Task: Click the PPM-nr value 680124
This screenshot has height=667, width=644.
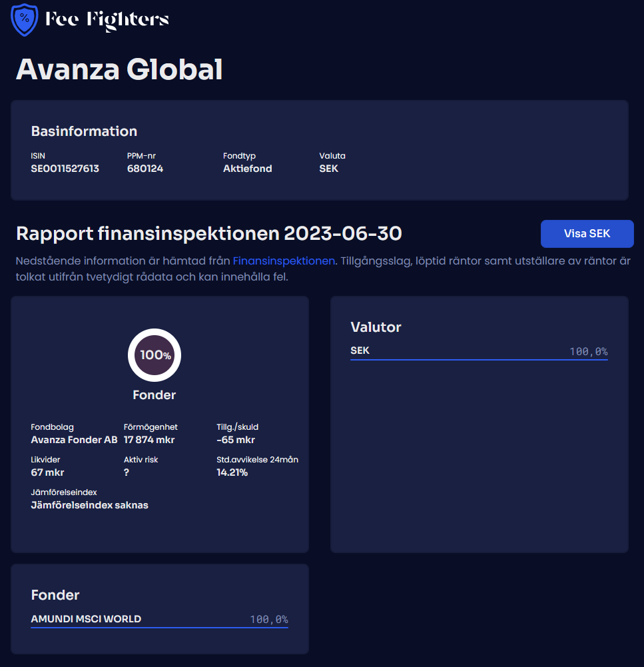Action: coord(145,169)
